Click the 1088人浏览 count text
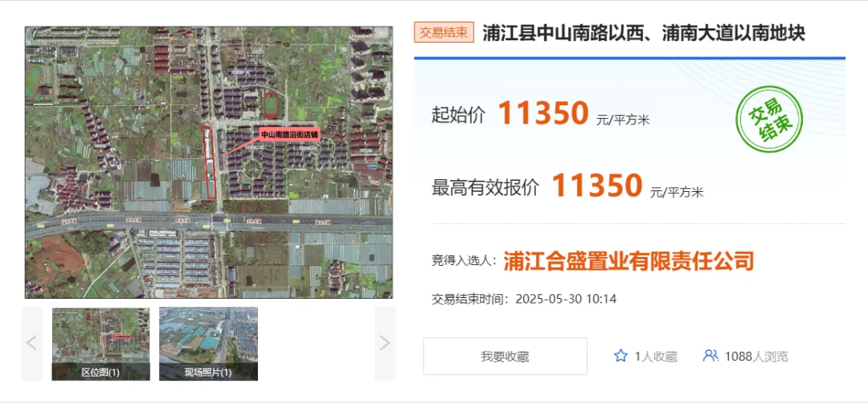Viewport: 868px width, 404px height. tap(756, 357)
